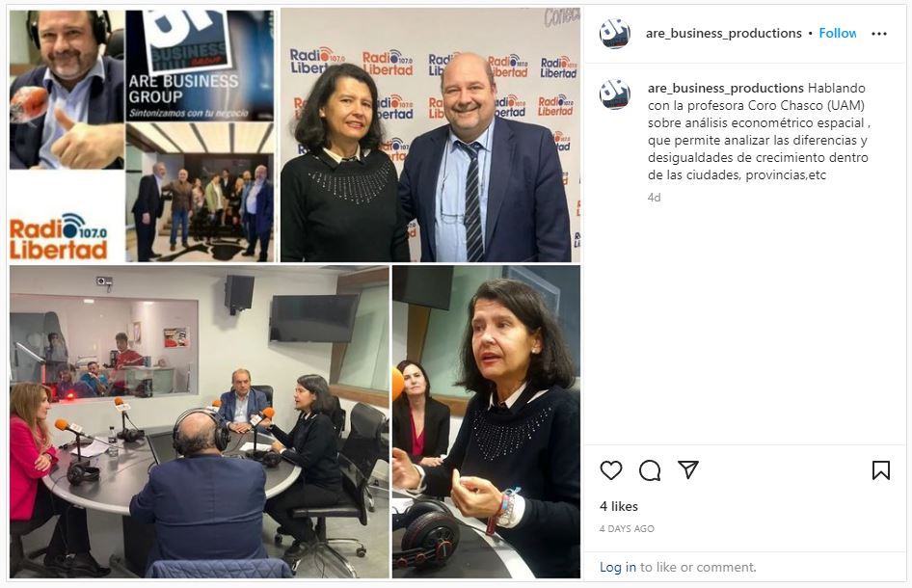
Task: Click the avatar beside the caption
Action: tap(615, 94)
